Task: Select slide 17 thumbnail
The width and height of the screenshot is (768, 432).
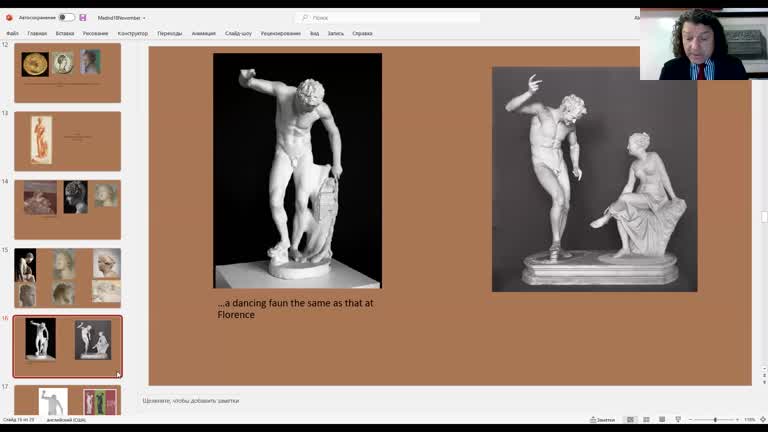Action: tap(68, 400)
